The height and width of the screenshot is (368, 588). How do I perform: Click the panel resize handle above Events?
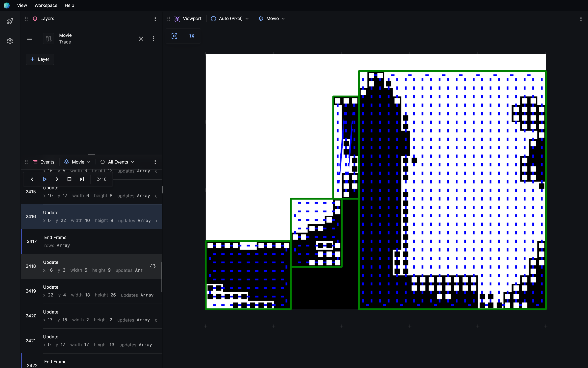coord(91,154)
